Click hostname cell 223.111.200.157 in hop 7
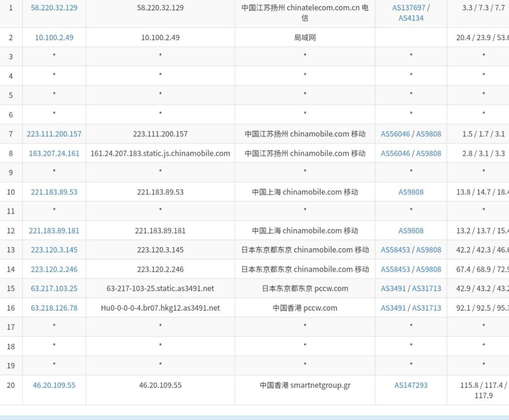Screen dimensions: 509x420 pyautogui.click(x=161, y=134)
